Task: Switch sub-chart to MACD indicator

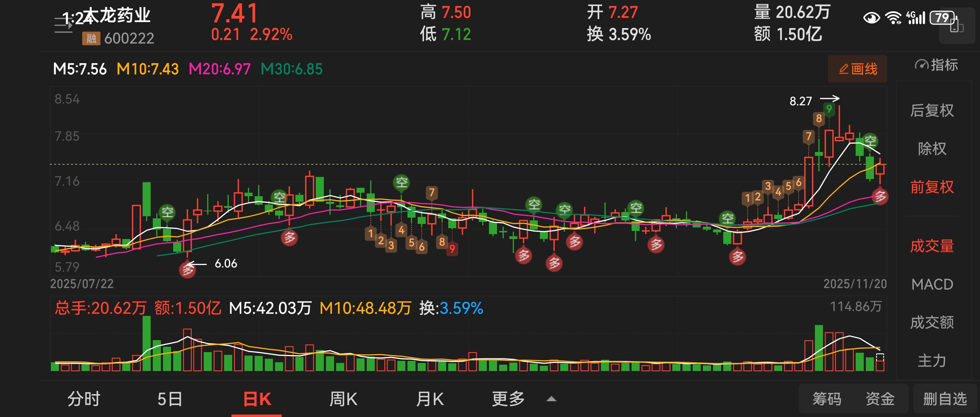Action: pos(932,284)
